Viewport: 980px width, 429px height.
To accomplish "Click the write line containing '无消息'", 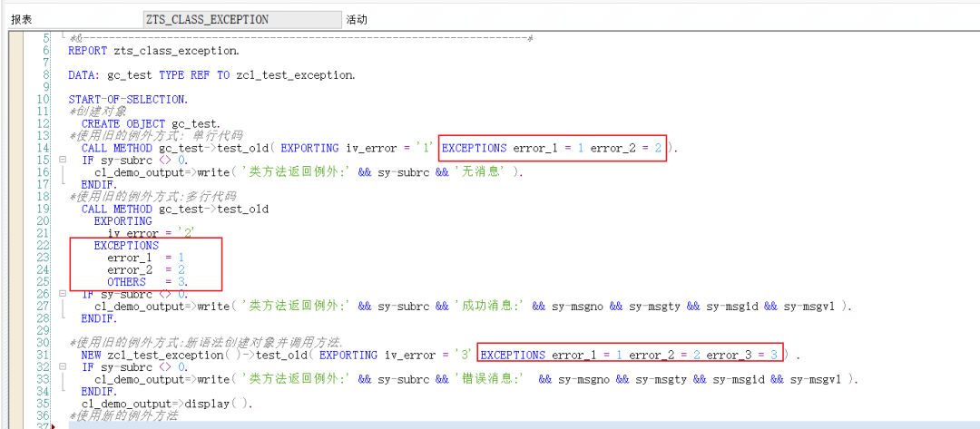I will pyautogui.click(x=309, y=172).
